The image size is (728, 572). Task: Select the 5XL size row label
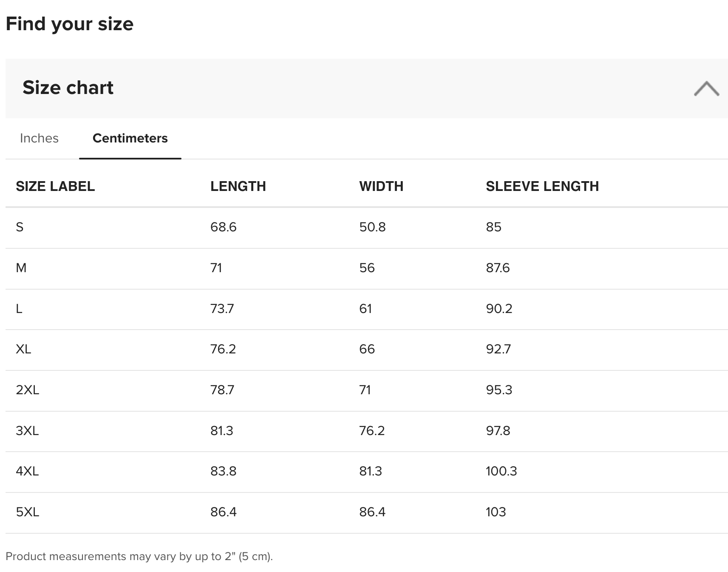click(x=28, y=512)
